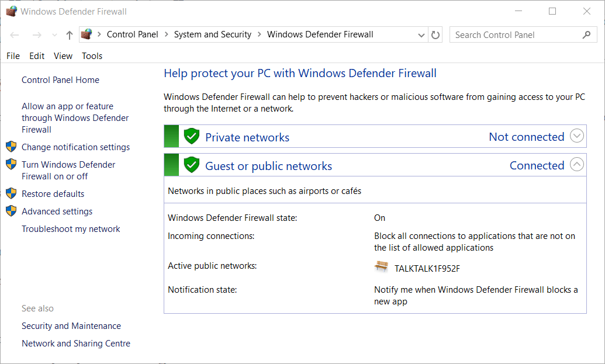
Task: Open Control Panel Home link
Action: (x=60, y=80)
